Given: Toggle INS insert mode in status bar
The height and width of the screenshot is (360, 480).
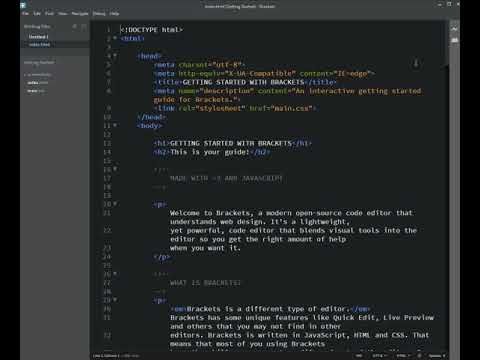Looking at the screenshot, I should tap(359, 356).
